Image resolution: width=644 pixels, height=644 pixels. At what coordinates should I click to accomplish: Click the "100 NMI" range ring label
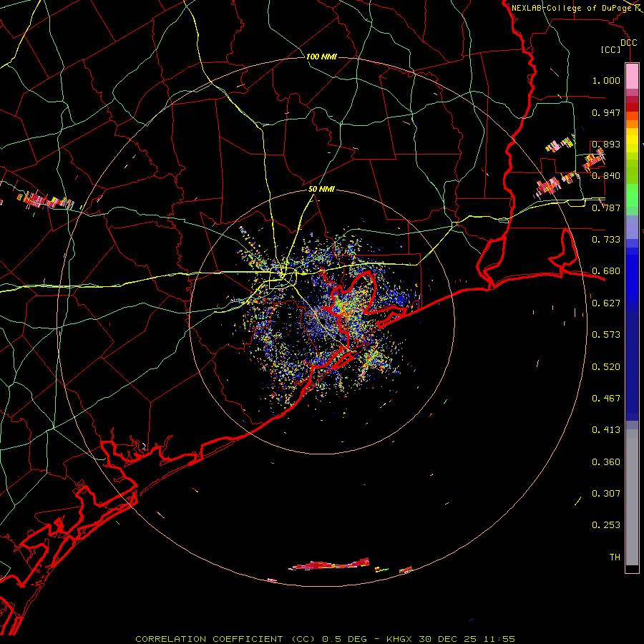click(321, 57)
